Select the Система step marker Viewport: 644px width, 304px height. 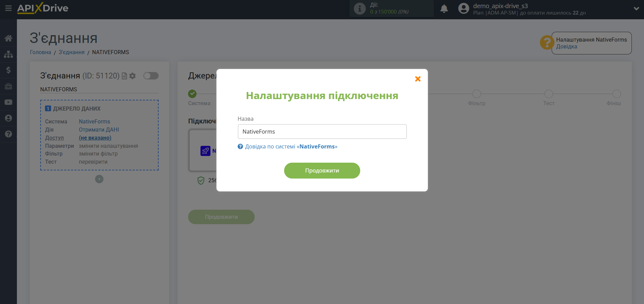tap(192, 94)
